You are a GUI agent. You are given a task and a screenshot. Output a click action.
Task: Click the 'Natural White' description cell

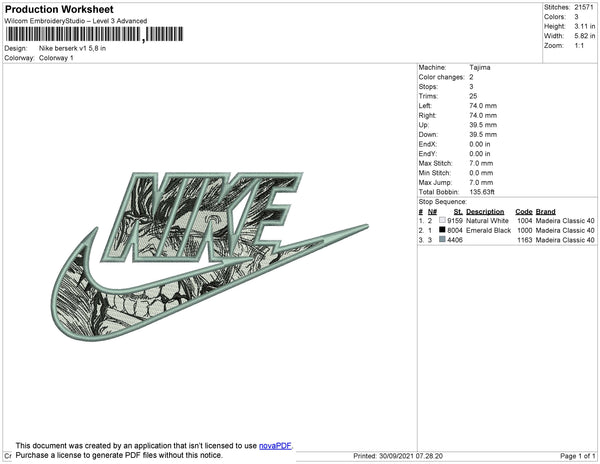coord(487,221)
